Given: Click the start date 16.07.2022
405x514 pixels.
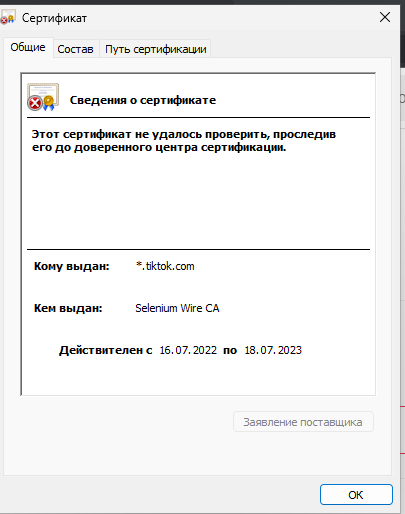Looking at the screenshot, I should [x=188, y=350].
